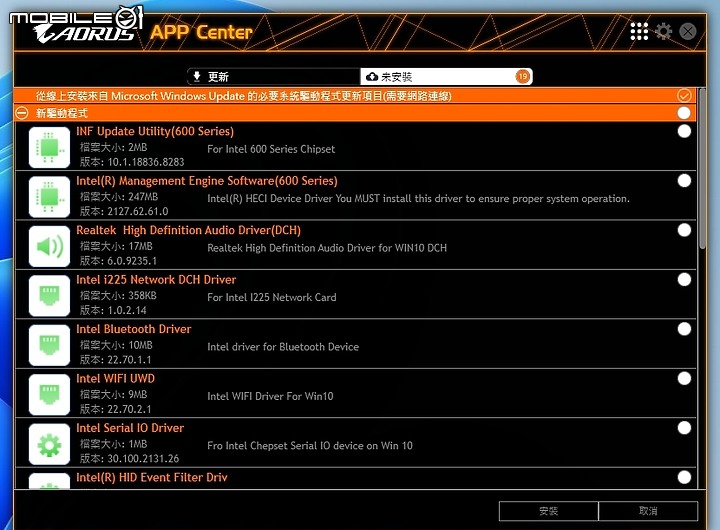Click the driver list vertical scrollbar
This screenshot has width=720, height=530.
pos(702,168)
